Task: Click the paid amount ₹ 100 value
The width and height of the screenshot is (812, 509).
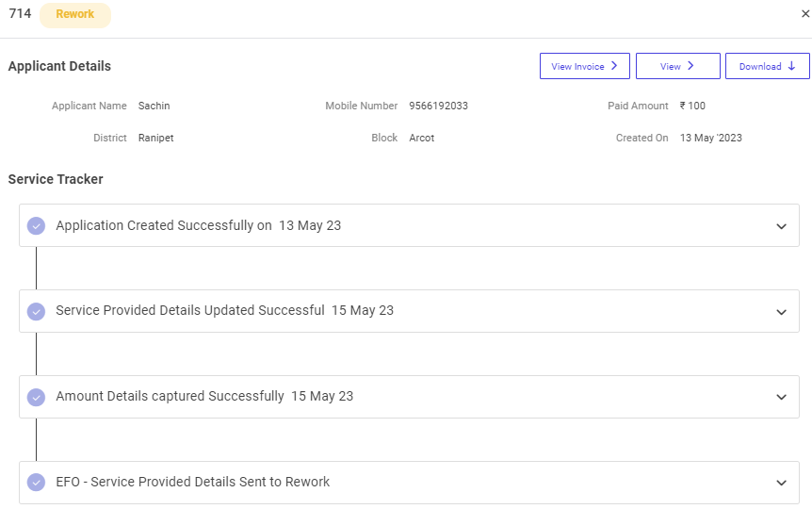Action: pyautogui.click(x=692, y=107)
